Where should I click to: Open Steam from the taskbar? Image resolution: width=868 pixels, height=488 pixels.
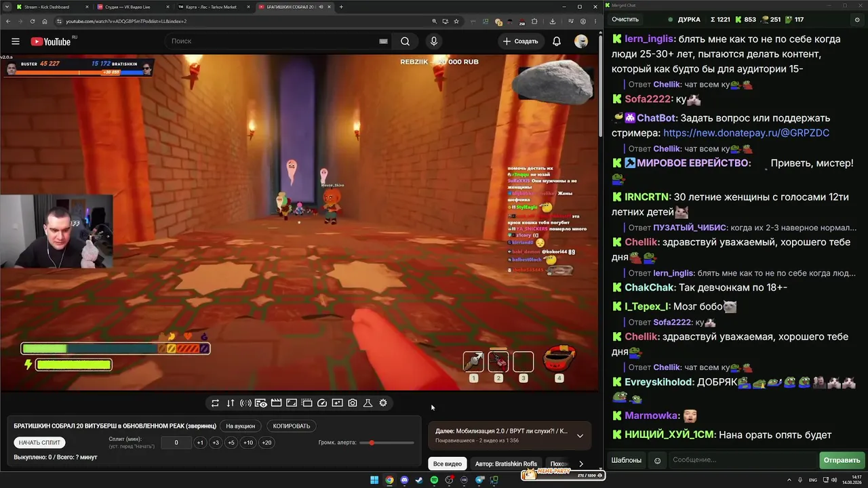419,481
